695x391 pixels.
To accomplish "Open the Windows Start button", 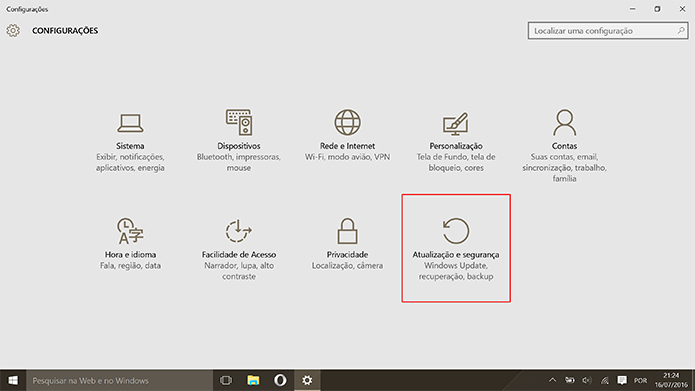I will pyautogui.click(x=13, y=380).
